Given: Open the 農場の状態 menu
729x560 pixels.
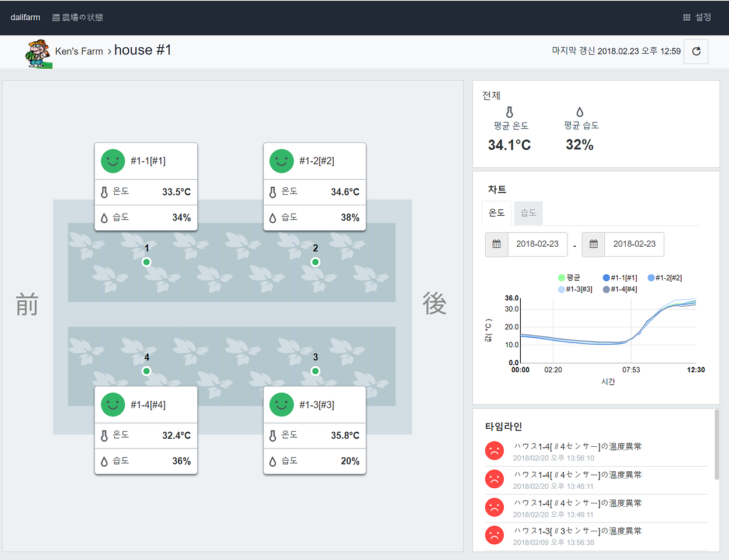Looking at the screenshot, I should tap(78, 17).
